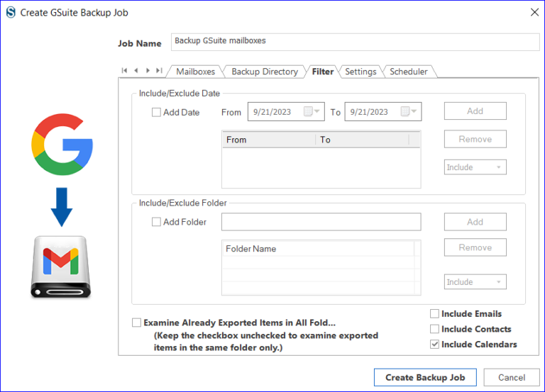Click the folder name input field

tap(321, 222)
